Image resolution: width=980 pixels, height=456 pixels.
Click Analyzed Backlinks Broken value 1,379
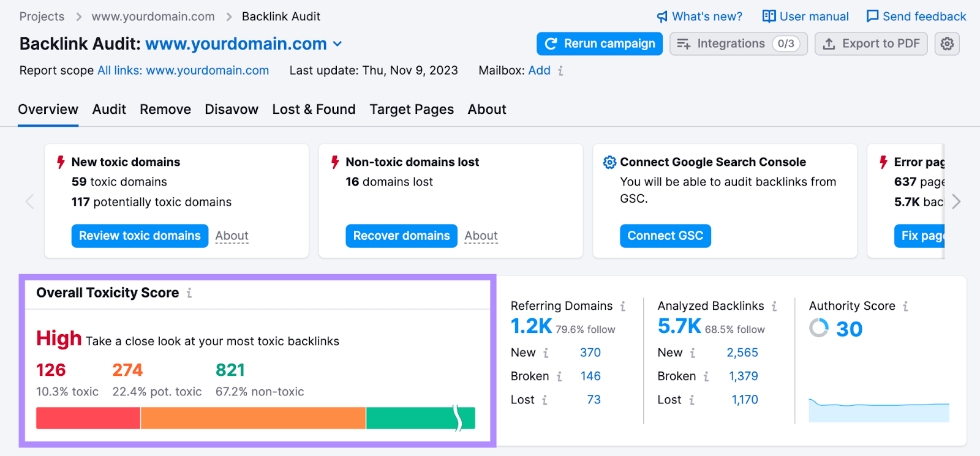(x=744, y=376)
